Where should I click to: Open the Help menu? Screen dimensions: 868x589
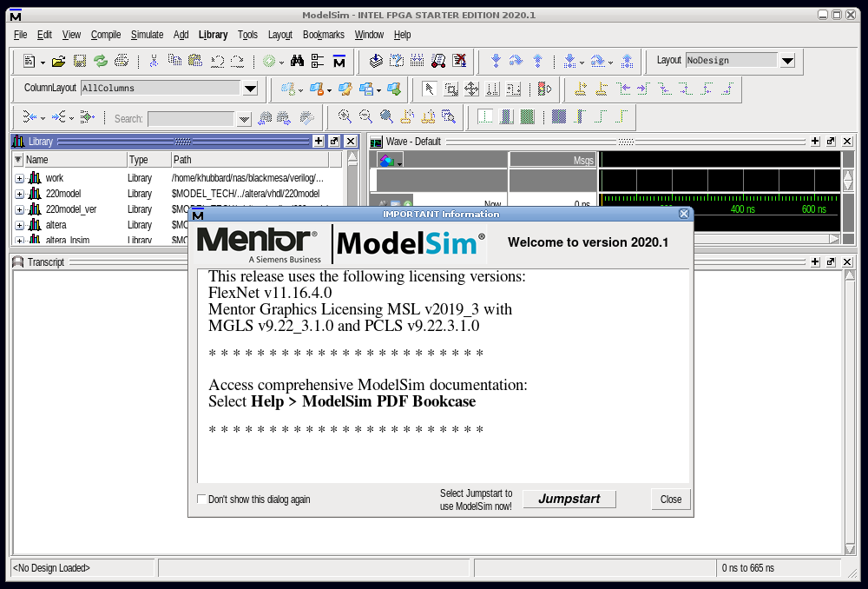403,35
